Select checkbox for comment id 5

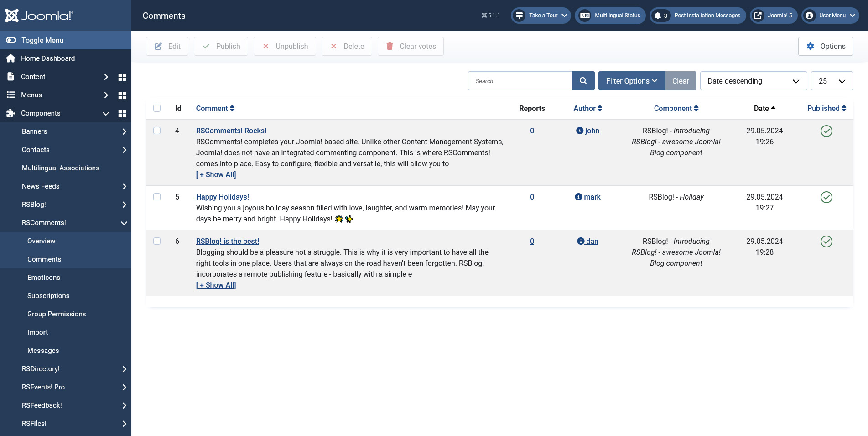(157, 197)
